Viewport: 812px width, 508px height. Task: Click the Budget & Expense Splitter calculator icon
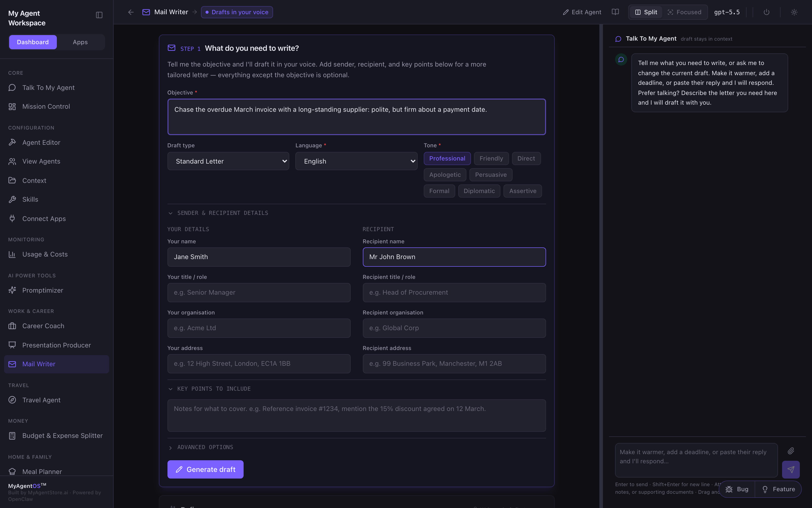tap(12, 436)
